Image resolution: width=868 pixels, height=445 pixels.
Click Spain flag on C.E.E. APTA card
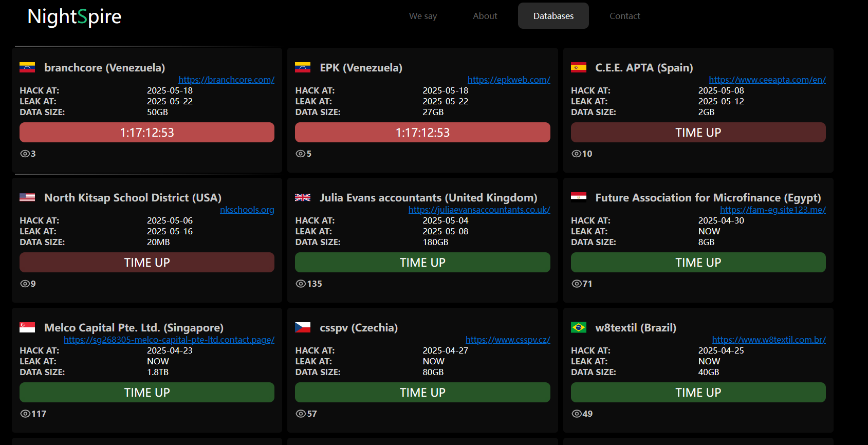pyautogui.click(x=579, y=67)
